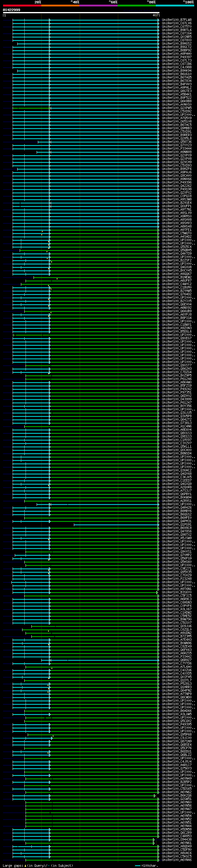Click the cyan alignment bar for UniRef100_B7FLW8

[86, 20]
